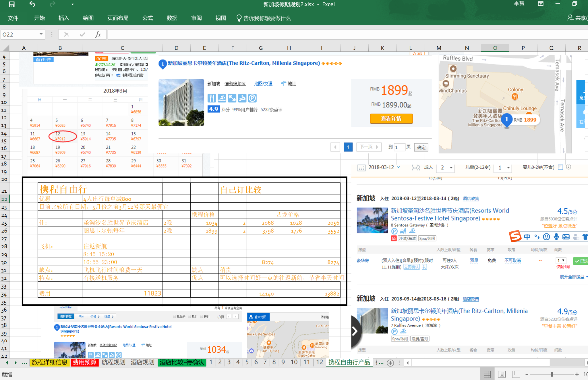Select column header O
588x380 pixels.
(495, 48)
